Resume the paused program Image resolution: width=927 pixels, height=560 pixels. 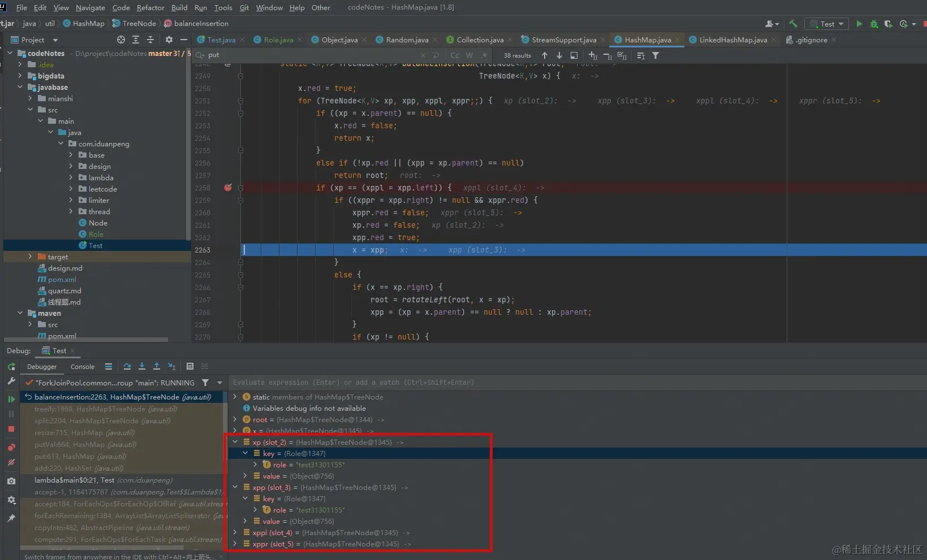pos(11,399)
